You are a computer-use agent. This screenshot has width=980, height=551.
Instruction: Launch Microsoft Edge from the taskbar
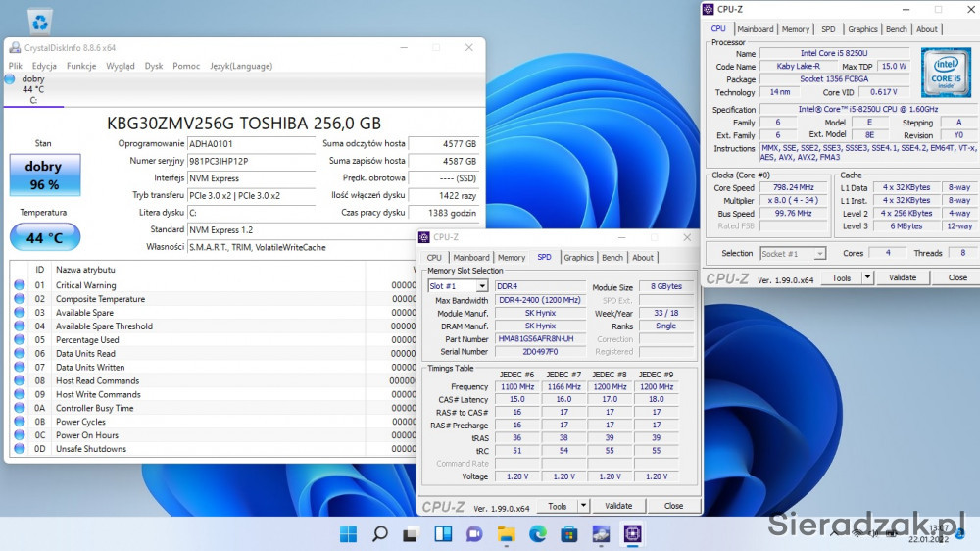(x=537, y=534)
